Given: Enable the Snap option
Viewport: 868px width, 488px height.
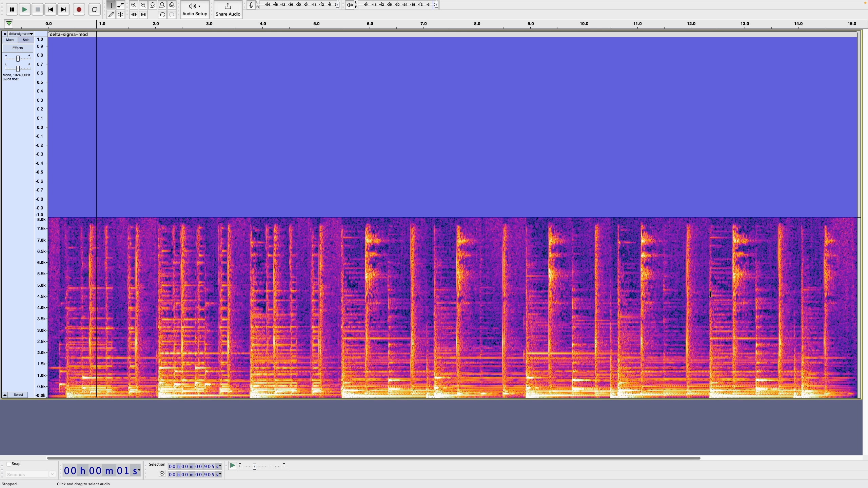Looking at the screenshot, I should tap(8, 464).
